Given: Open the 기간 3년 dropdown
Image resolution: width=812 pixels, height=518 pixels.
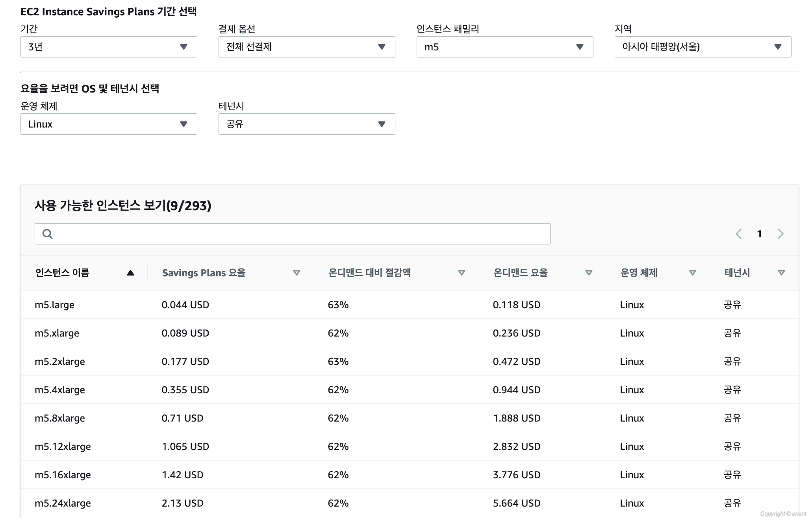Looking at the screenshot, I should [x=109, y=47].
